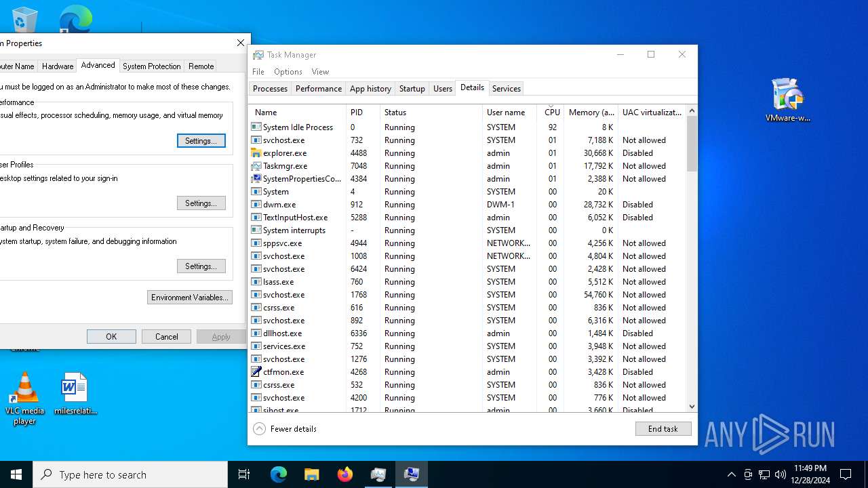The image size is (868, 488).
Task: Switch to the Processes tab
Action: coord(270,89)
